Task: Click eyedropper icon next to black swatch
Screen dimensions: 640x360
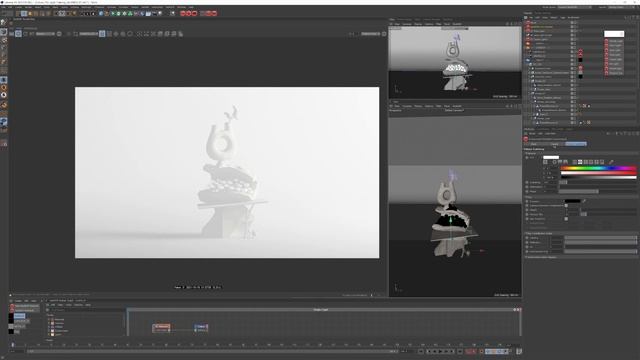Action: click(584, 201)
